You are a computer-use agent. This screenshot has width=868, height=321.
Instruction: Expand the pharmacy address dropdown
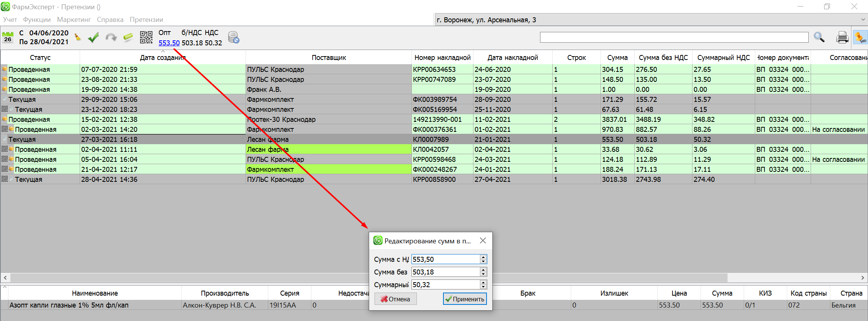click(x=863, y=20)
